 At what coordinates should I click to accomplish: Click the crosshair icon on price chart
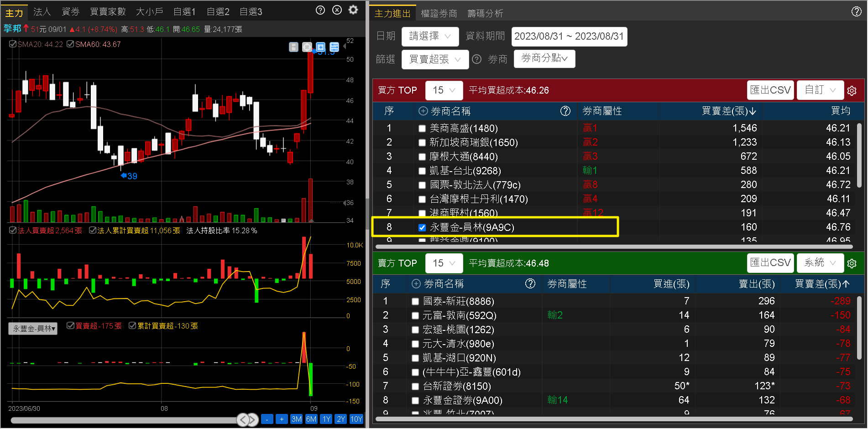(307, 47)
